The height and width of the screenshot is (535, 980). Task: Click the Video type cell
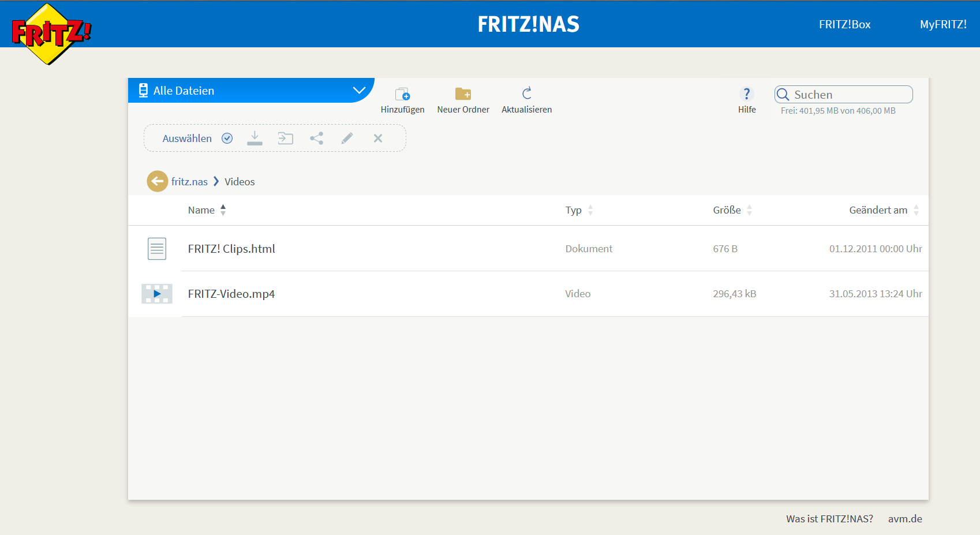coord(578,294)
